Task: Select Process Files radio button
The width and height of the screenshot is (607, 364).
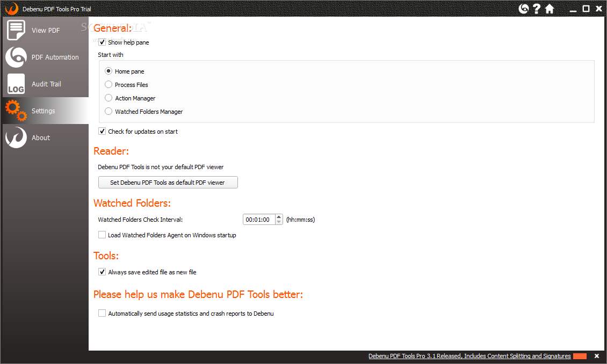Action: (x=109, y=84)
